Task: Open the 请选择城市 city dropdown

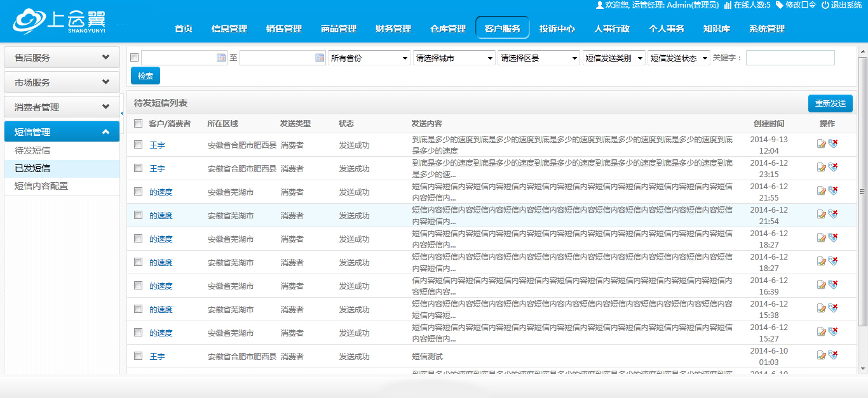Action: click(x=454, y=58)
